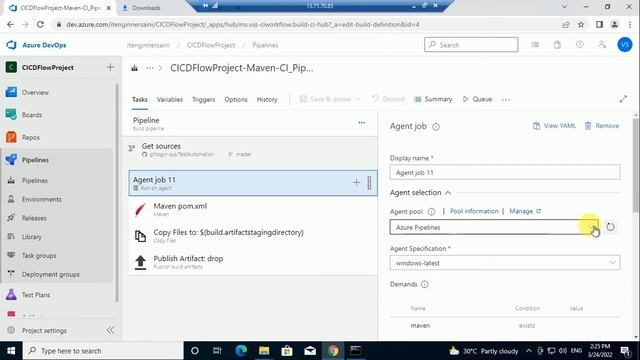This screenshot has height=360, width=640.
Task: Open Pool information link
Action: (474, 211)
